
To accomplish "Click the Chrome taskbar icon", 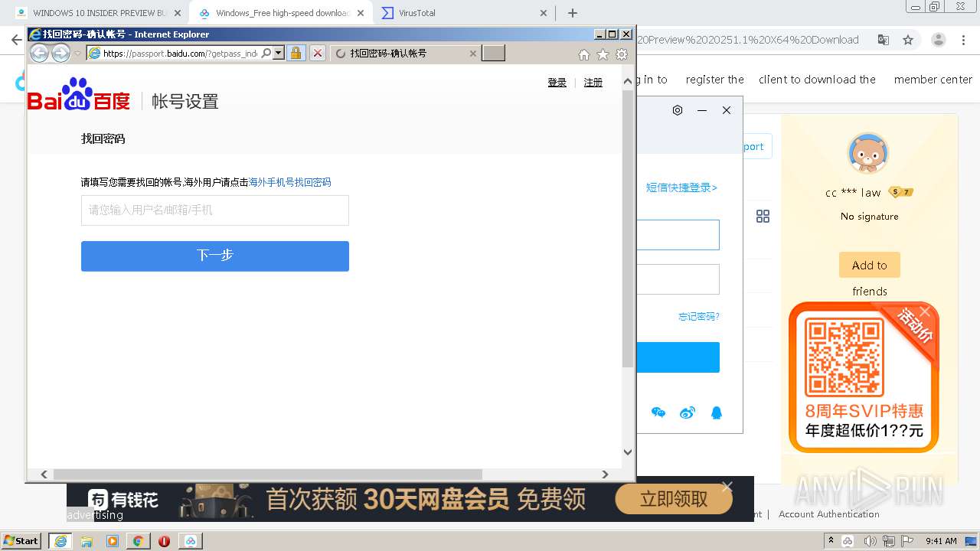I will click(138, 541).
